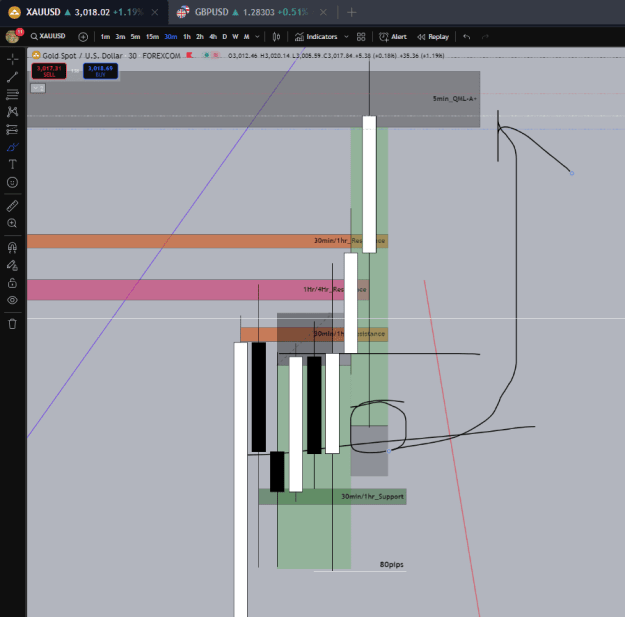
Task: Open the Indicators dialog
Action: pyautogui.click(x=316, y=37)
